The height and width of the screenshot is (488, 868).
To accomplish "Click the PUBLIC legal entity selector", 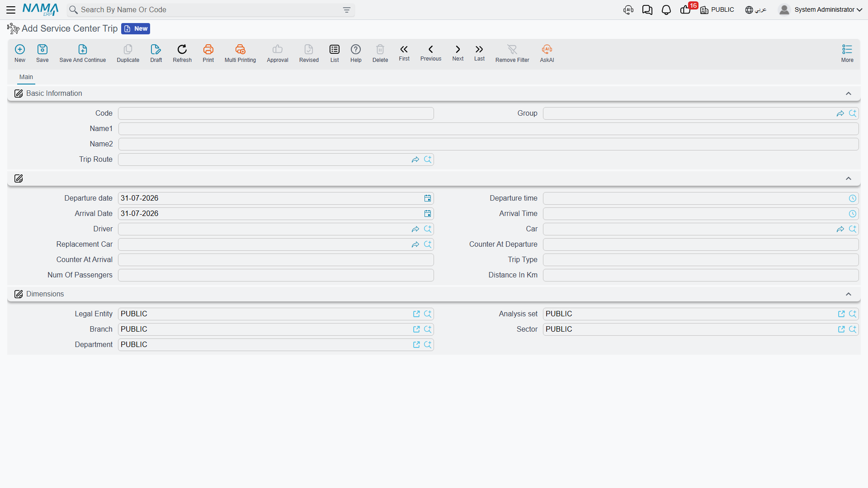I will coord(717,9).
